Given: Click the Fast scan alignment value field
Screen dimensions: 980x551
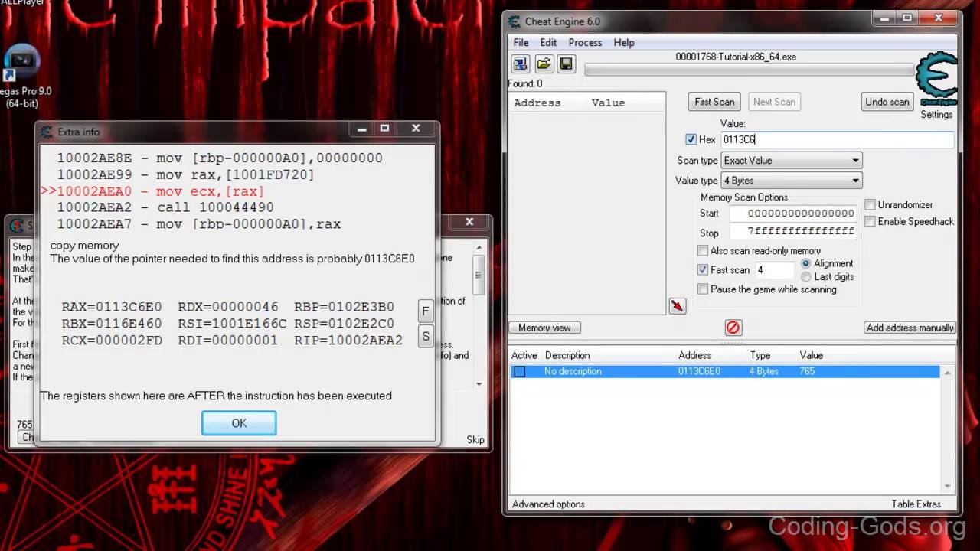Looking at the screenshot, I should click(775, 270).
